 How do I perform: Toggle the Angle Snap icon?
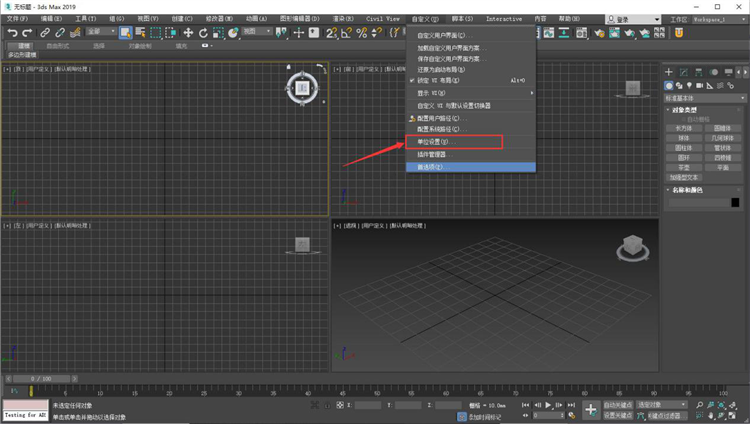coord(346,33)
